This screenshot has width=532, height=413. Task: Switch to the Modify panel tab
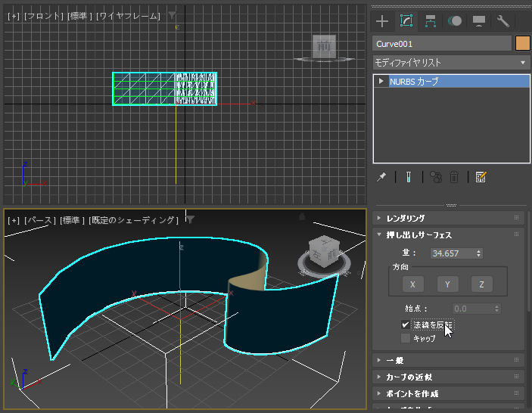[x=406, y=21]
